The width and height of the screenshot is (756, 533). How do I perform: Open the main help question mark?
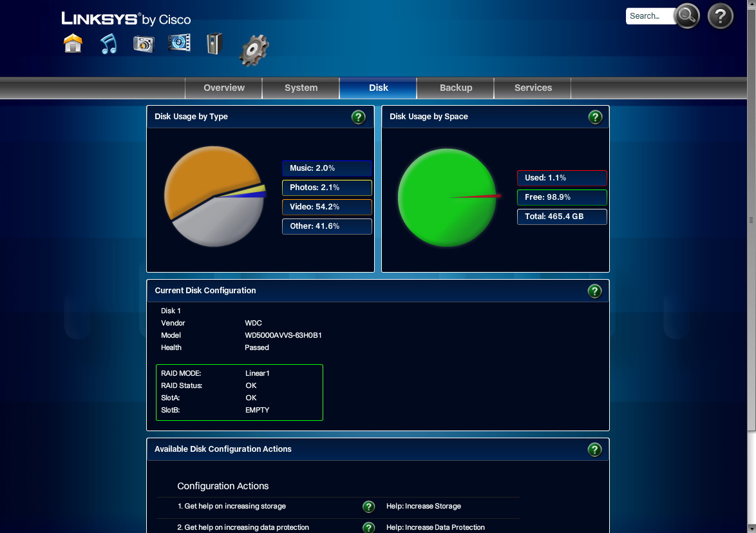click(721, 16)
